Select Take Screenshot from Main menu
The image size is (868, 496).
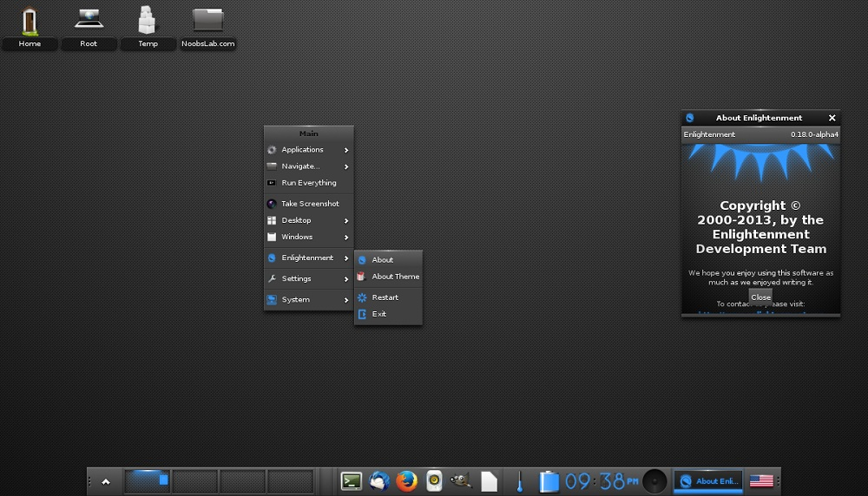(308, 204)
